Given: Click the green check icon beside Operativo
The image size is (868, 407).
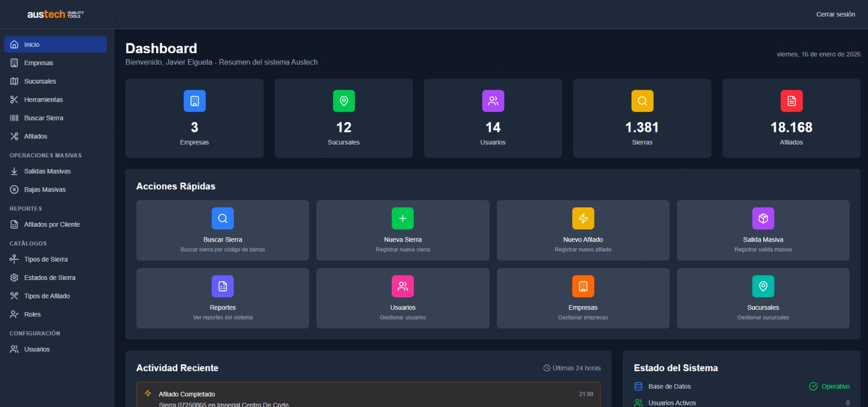Looking at the screenshot, I should (813, 386).
